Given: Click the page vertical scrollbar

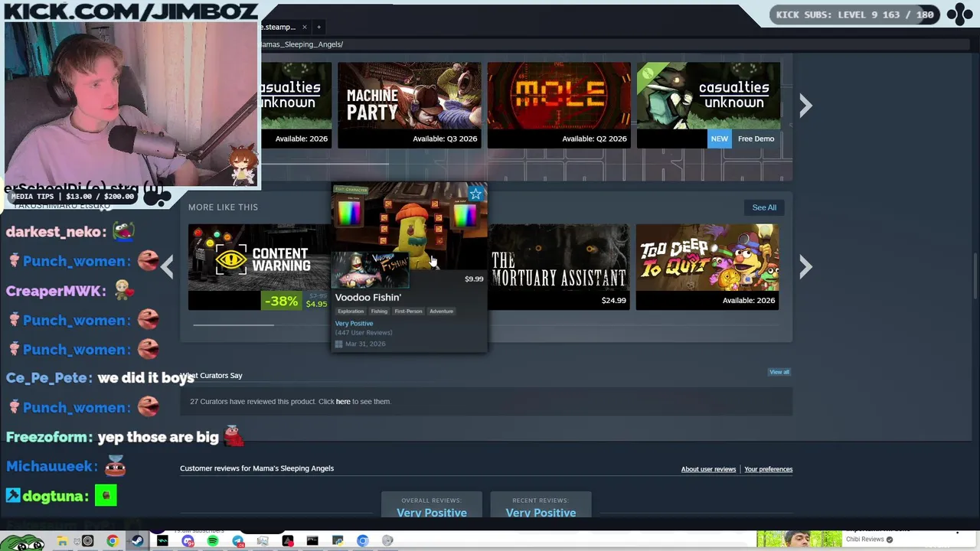Looking at the screenshot, I should pos(976,275).
